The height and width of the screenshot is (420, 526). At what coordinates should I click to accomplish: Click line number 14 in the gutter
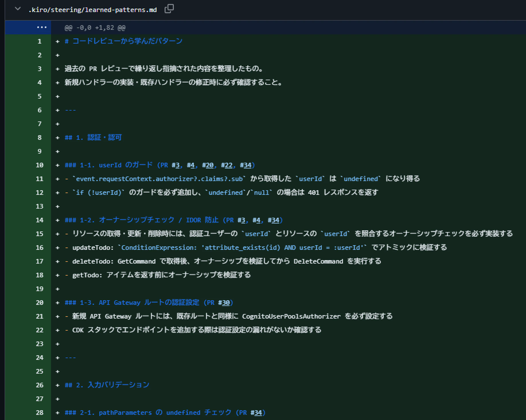click(x=40, y=220)
